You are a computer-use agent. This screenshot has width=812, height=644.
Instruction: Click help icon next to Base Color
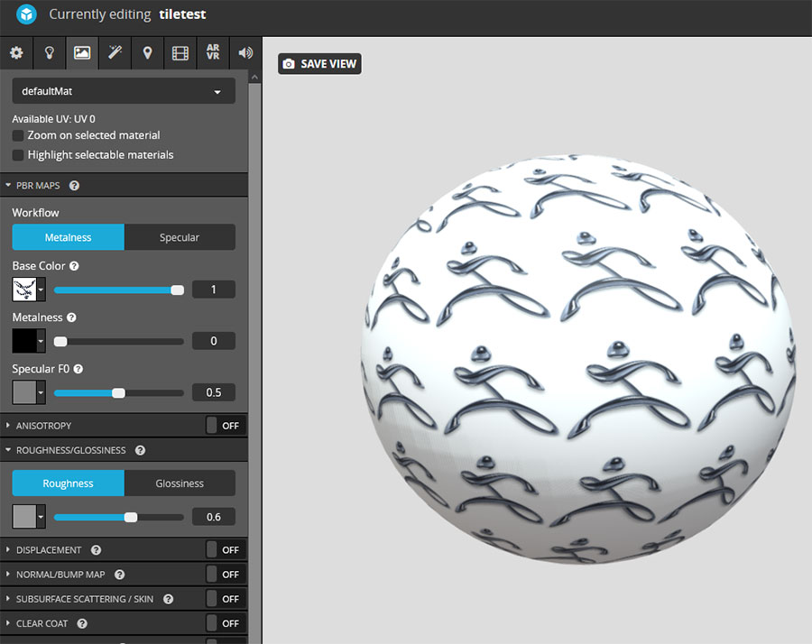pyautogui.click(x=74, y=265)
